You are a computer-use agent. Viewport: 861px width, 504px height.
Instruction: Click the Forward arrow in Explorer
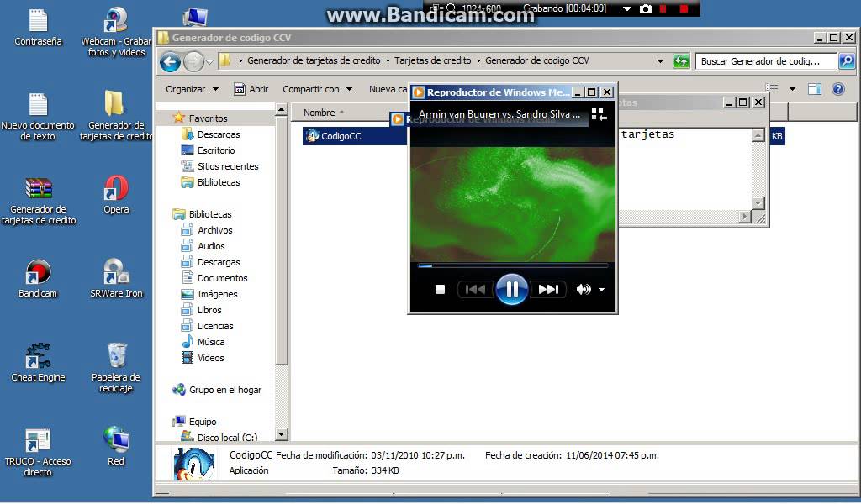(x=193, y=62)
